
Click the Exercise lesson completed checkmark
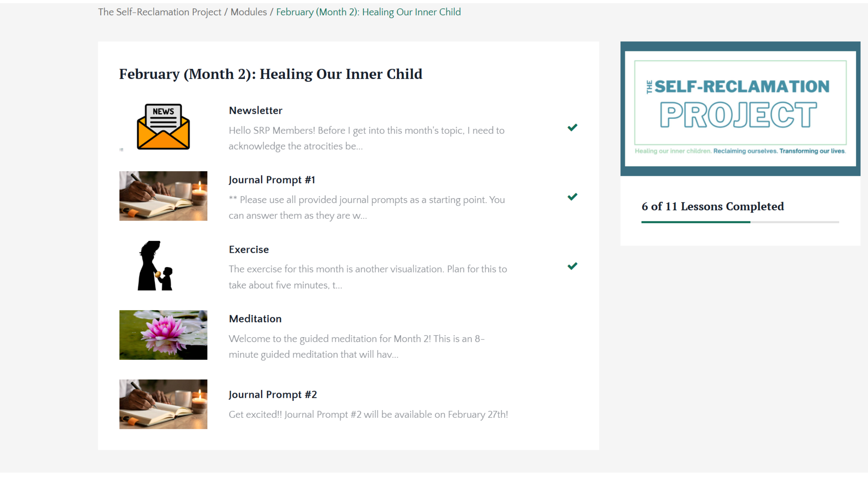[572, 266]
